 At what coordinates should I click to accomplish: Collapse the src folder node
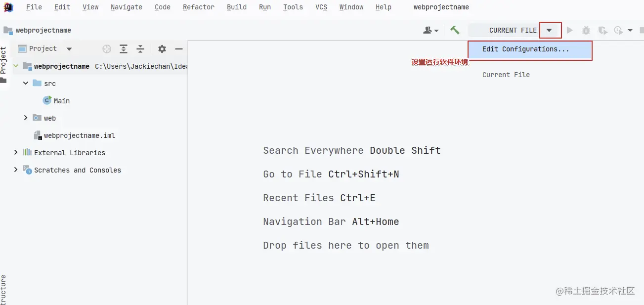click(26, 83)
